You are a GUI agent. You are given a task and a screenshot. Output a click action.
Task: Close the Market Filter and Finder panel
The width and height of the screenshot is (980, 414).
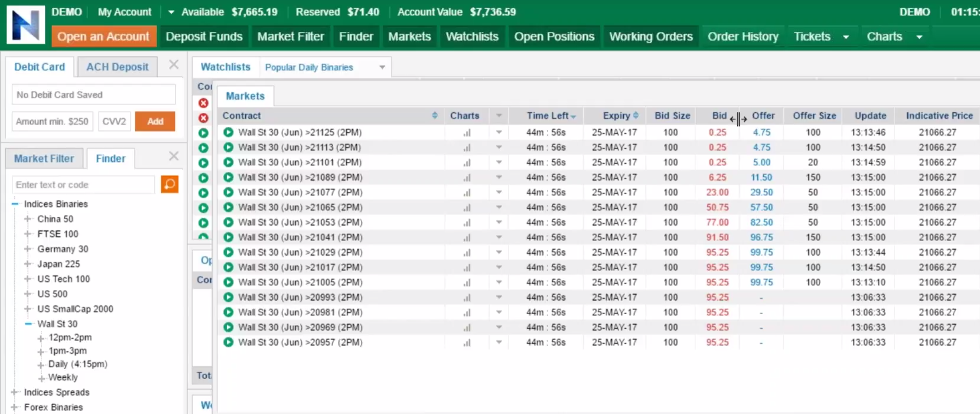pos(174,156)
